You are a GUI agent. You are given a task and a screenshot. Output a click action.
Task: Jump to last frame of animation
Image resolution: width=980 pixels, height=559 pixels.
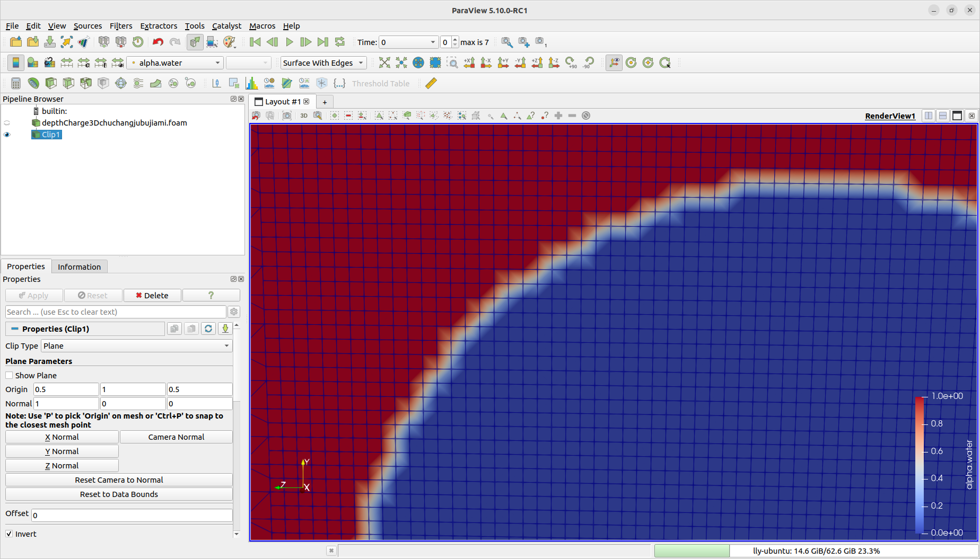323,42
